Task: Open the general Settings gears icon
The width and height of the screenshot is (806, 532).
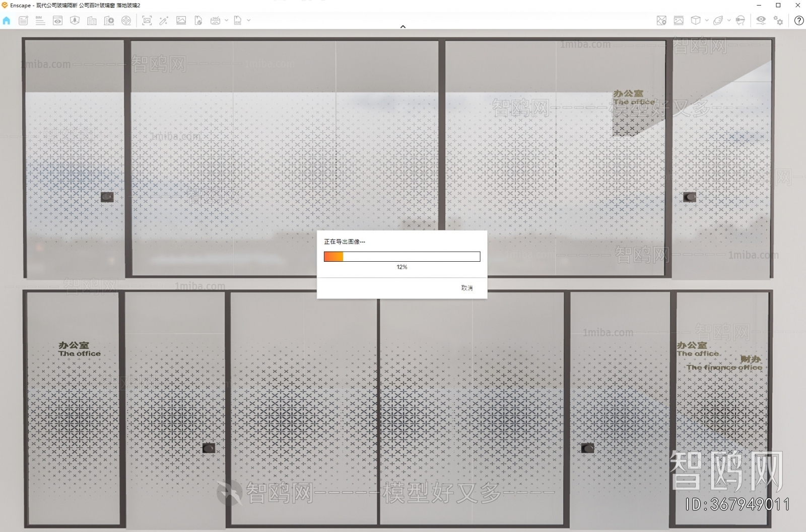Action: 779,21
